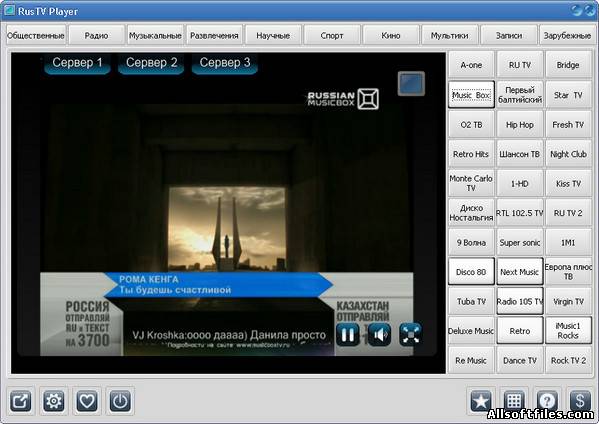
Task: Select the Диско Ностальгия channel
Action: (471, 213)
